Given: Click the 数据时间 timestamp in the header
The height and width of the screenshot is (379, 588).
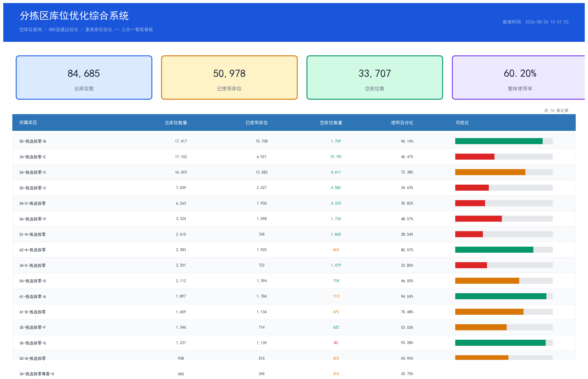Looking at the screenshot, I should coord(535,22).
